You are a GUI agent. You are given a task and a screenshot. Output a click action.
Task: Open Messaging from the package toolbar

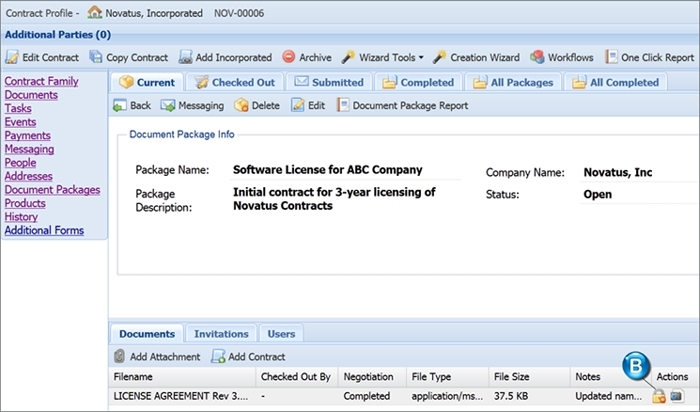point(192,105)
